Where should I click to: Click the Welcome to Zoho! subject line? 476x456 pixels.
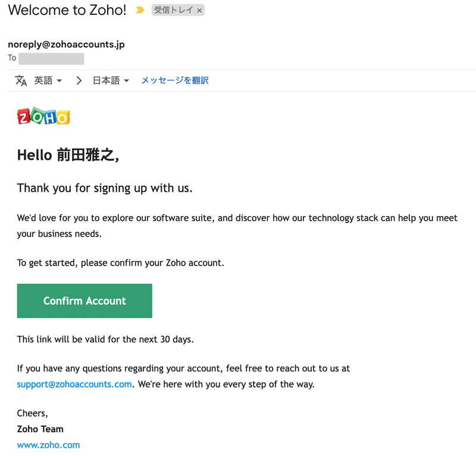[67, 10]
